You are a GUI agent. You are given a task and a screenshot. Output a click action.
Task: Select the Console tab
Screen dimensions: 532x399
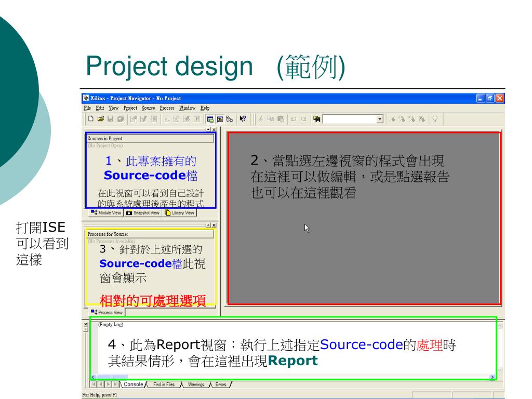point(133,384)
